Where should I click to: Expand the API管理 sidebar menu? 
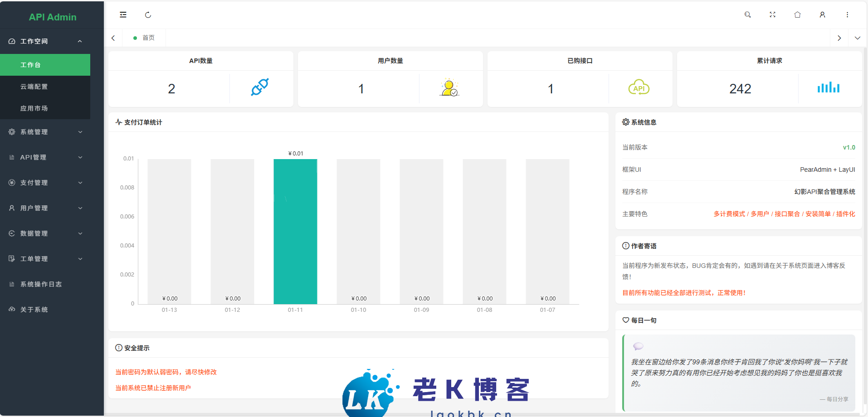click(45, 157)
